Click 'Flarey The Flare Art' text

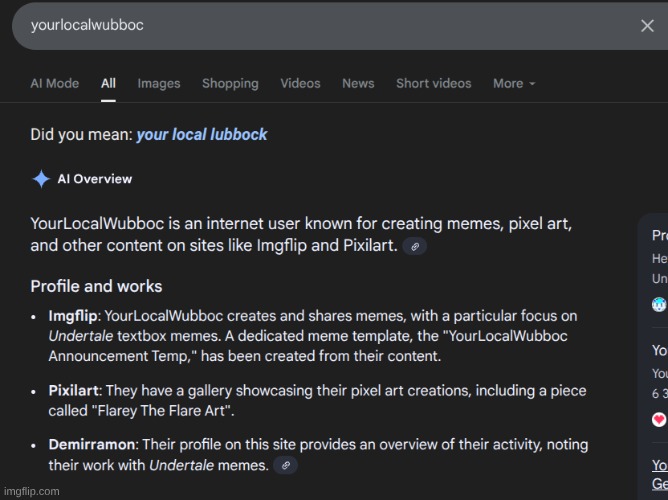click(161, 411)
